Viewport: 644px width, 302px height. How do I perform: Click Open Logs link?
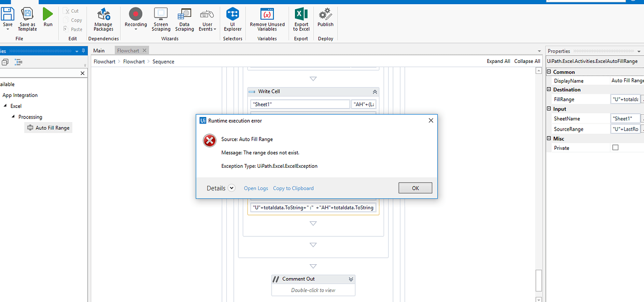click(256, 188)
